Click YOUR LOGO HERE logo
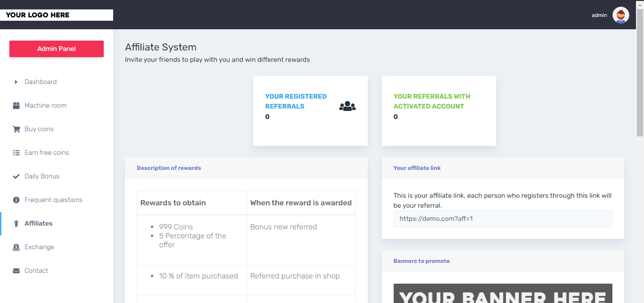 pos(57,15)
